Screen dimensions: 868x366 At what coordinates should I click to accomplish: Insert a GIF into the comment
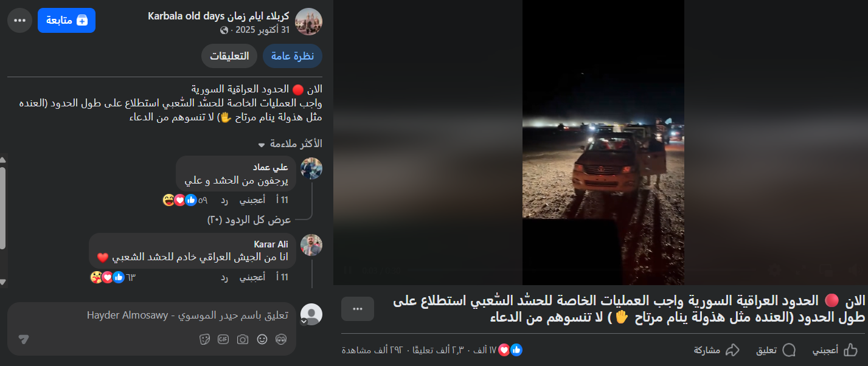(223, 339)
